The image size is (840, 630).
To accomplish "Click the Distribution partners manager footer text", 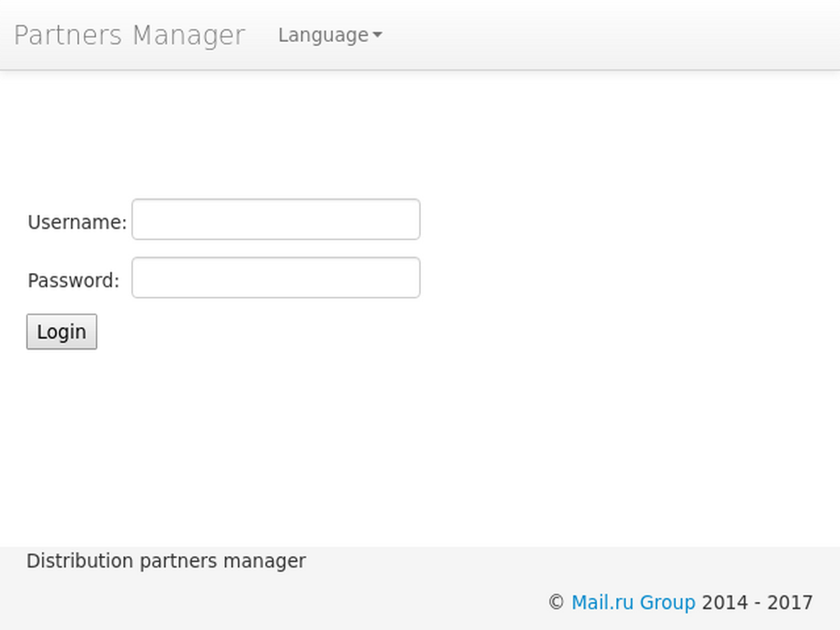I will point(166,561).
